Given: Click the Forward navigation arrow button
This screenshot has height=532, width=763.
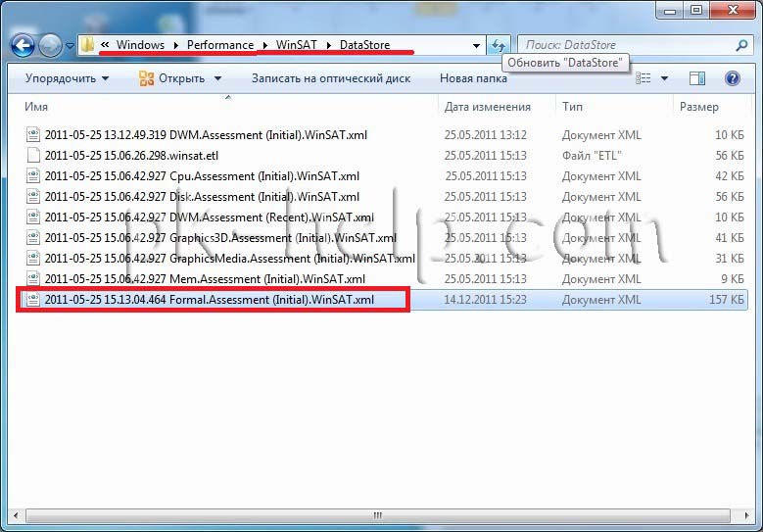Looking at the screenshot, I should (50, 46).
